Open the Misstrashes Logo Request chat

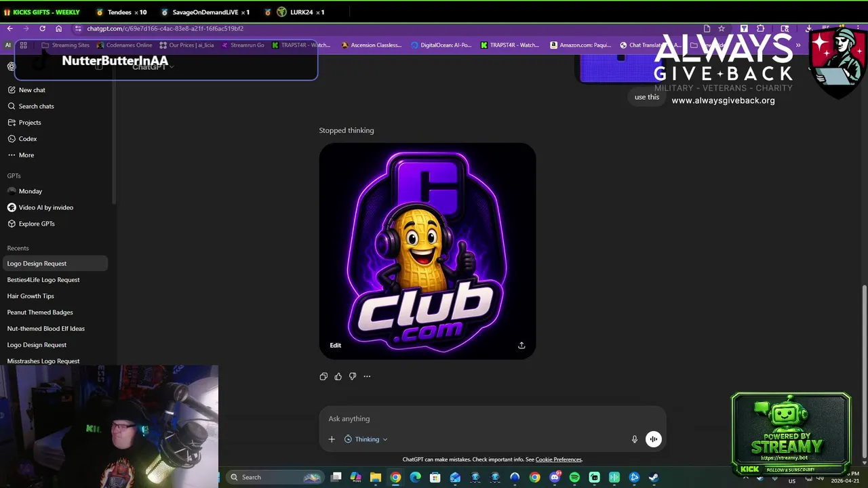(54, 361)
